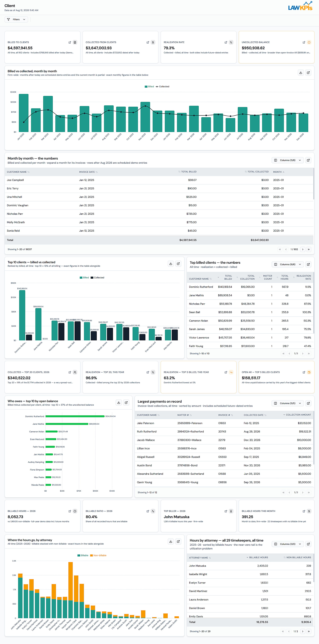Open the Filters dropdown

16,20
